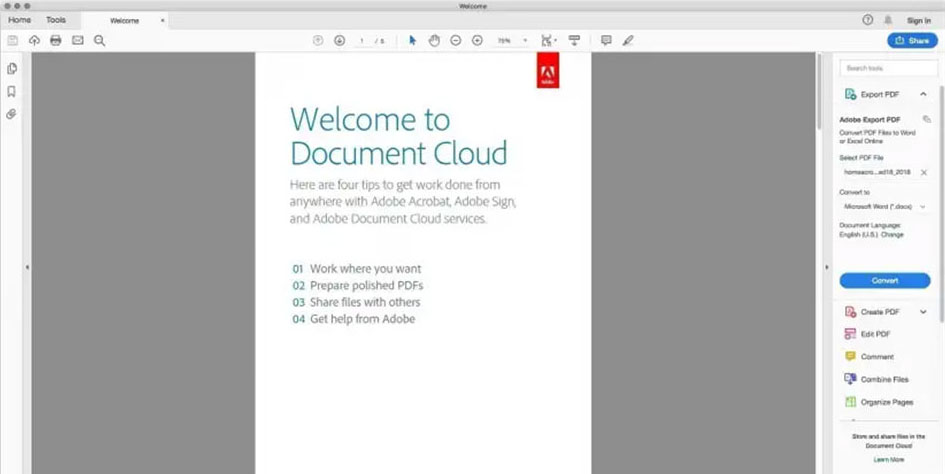Viewport: 945px width, 474px height.
Task: Click the tools panel vertical scrollbar
Action: click(x=942, y=205)
